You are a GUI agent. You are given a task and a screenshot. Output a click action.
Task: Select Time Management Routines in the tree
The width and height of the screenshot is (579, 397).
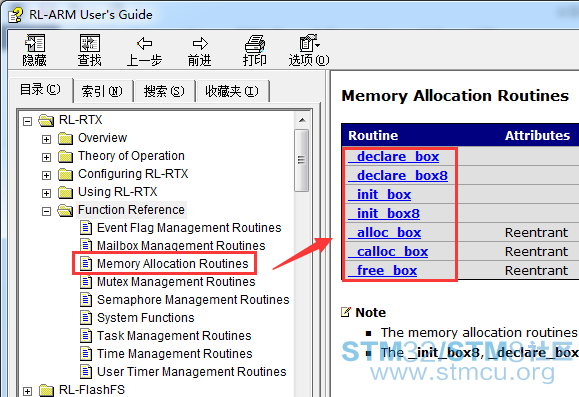click(x=175, y=353)
